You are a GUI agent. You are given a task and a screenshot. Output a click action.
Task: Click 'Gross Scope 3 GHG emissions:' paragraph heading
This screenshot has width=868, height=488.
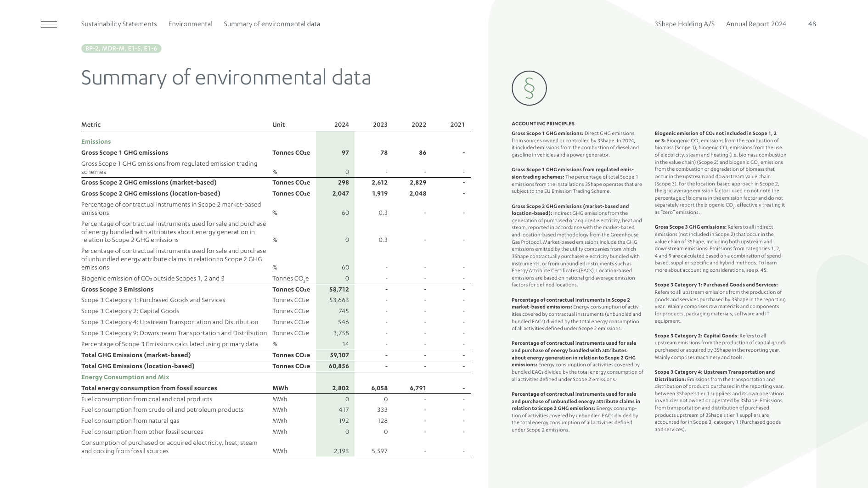tap(690, 227)
